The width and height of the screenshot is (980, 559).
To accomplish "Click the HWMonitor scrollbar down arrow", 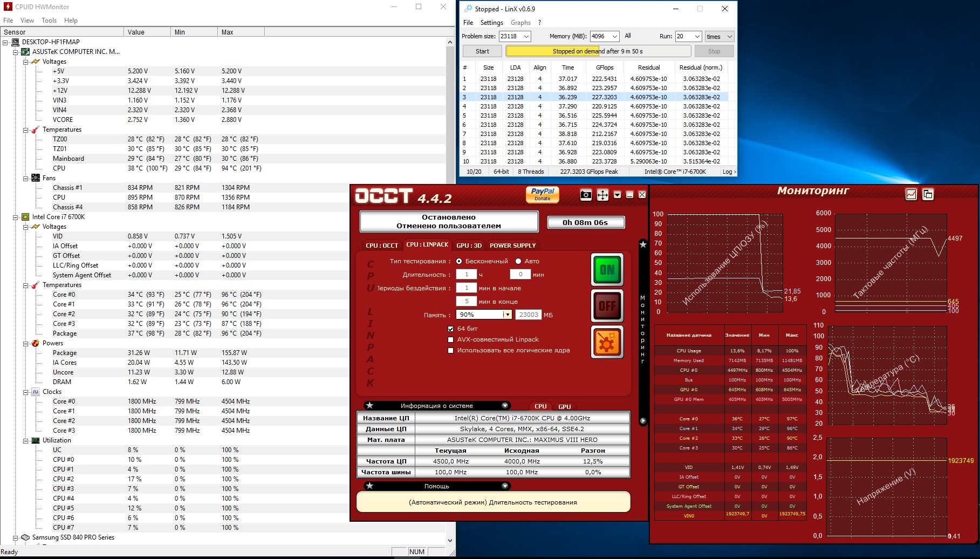I will 450,540.
